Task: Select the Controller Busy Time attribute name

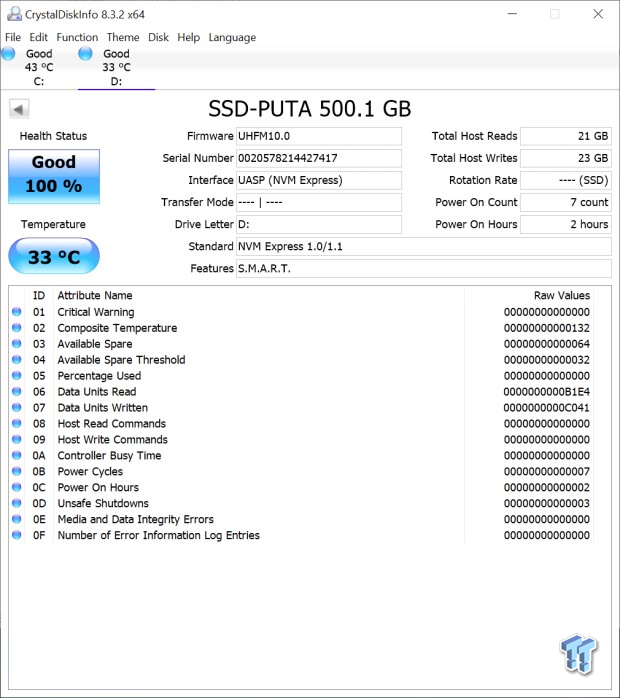Action: point(109,455)
